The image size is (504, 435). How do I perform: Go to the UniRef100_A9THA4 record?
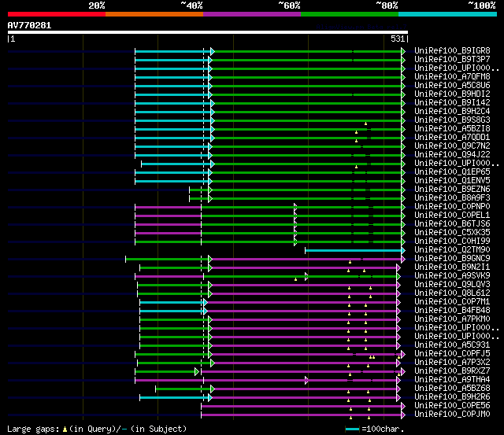click(452, 380)
